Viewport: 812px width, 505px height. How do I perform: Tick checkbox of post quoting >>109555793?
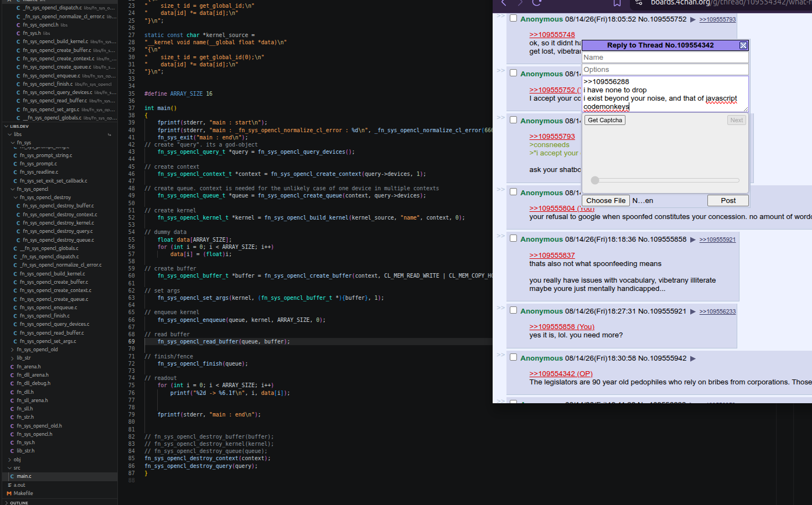514,120
